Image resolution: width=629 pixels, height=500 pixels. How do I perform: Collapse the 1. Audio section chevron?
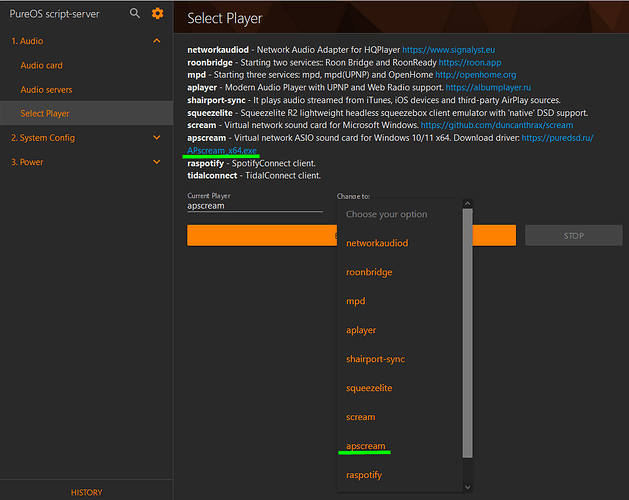coord(157,41)
